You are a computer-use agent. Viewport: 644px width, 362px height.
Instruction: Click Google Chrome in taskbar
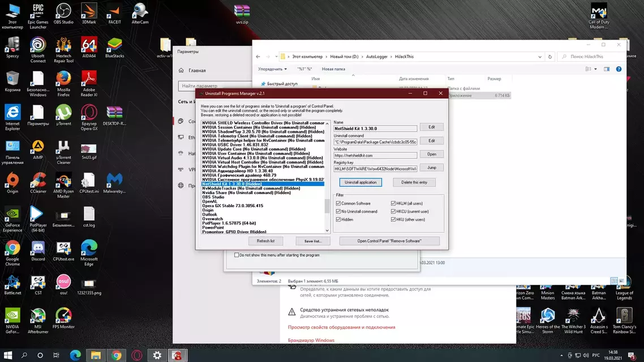click(116, 355)
